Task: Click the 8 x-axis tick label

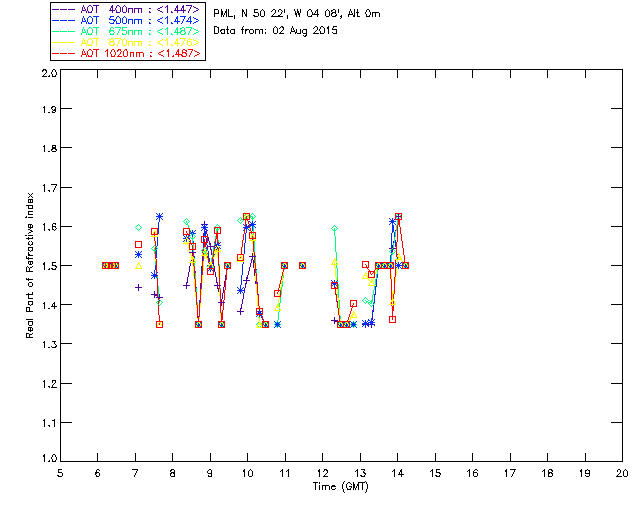Action: tap(173, 473)
